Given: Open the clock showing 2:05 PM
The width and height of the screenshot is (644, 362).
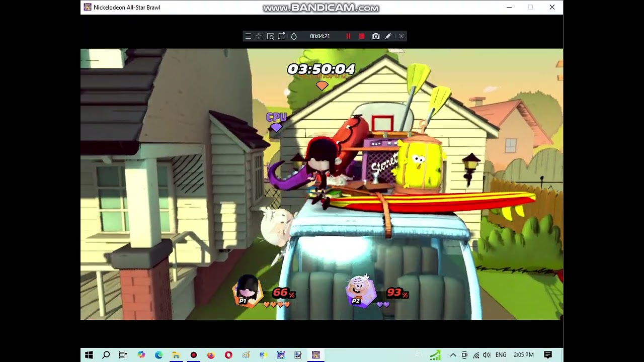Looking at the screenshot, I should pos(523,355).
